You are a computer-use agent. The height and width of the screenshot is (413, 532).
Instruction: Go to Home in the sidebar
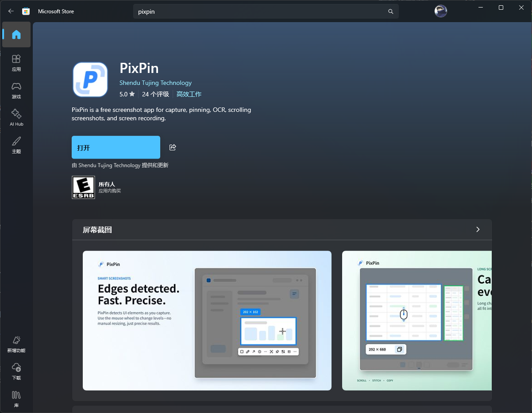click(x=16, y=34)
